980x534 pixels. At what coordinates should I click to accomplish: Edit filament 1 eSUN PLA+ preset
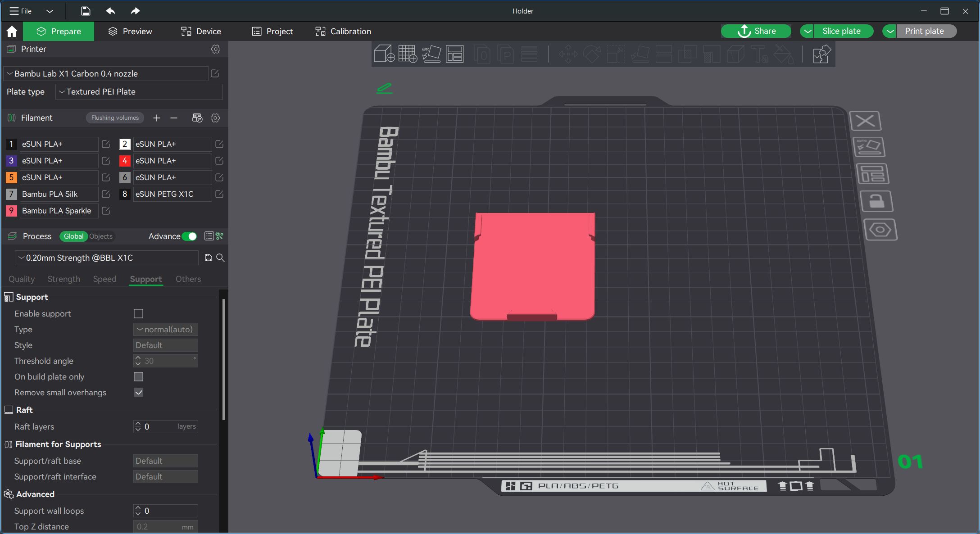pyautogui.click(x=106, y=144)
